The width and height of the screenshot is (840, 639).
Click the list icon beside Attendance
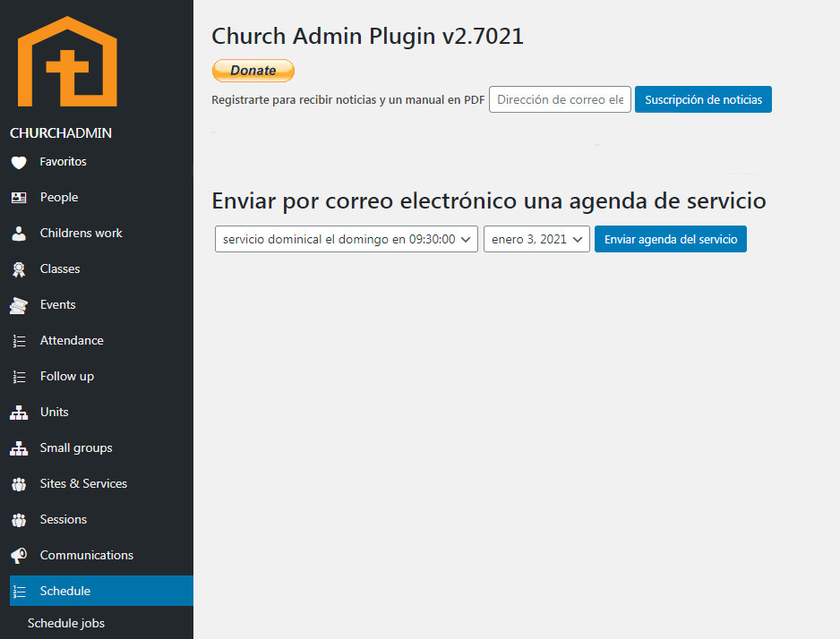coord(19,341)
